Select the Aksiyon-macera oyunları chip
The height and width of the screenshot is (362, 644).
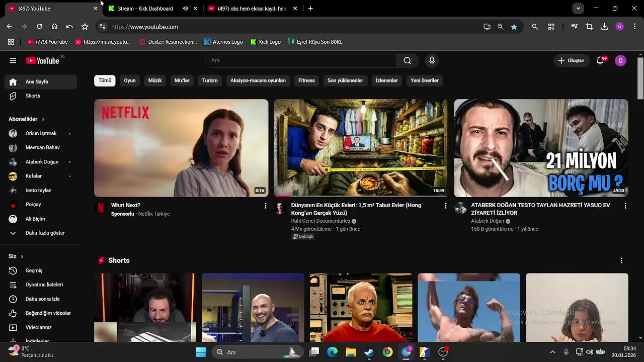tap(258, 80)
